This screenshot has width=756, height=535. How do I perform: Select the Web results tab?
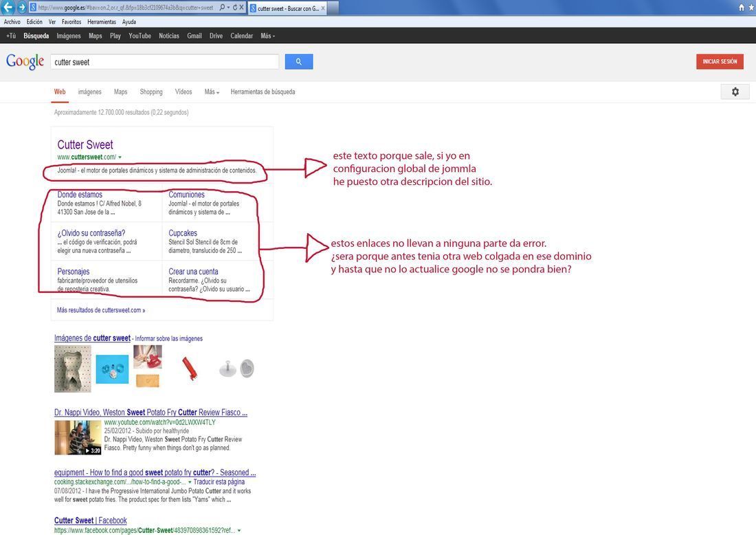pyautogui.click(x=60, y=91)
